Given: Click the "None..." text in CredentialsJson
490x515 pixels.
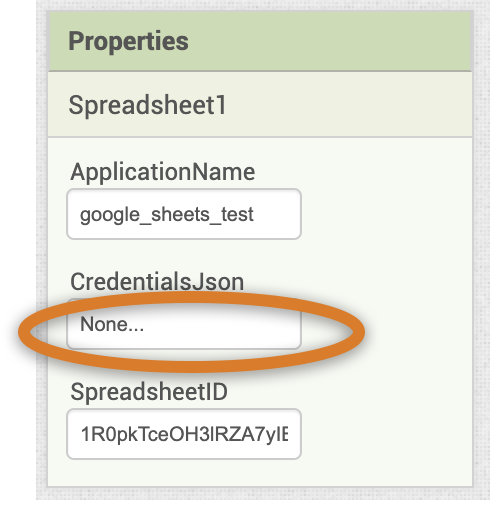Looking at the screenshot, I should pos(112,324).
